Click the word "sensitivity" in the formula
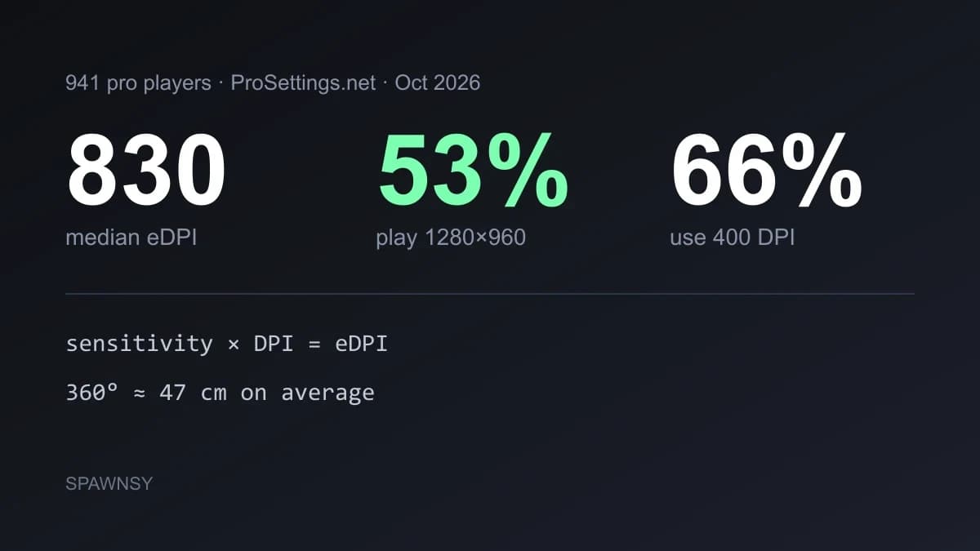The height and width of the screenshot is (551, 980). [x=139, y=344]
